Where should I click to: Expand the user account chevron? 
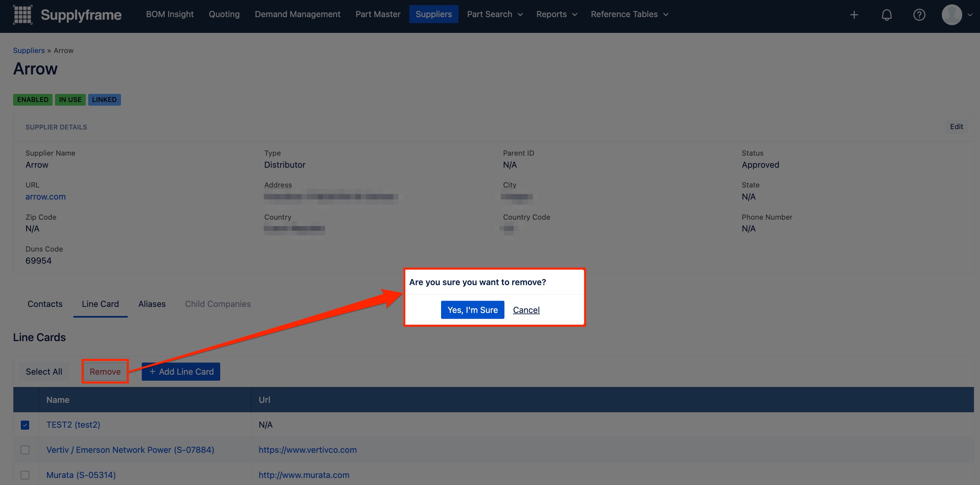click(970, 14)
